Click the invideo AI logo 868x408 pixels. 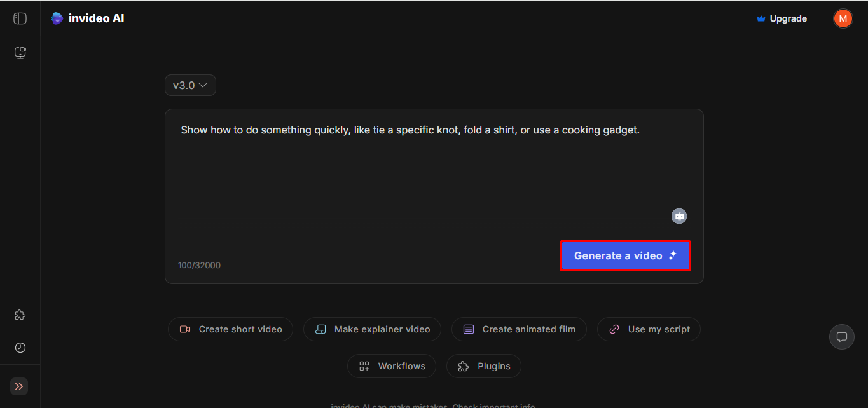88,18
